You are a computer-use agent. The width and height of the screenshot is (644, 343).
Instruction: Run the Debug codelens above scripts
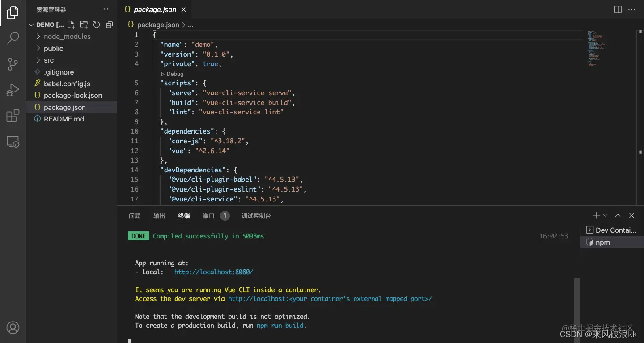tap(173, 74)
